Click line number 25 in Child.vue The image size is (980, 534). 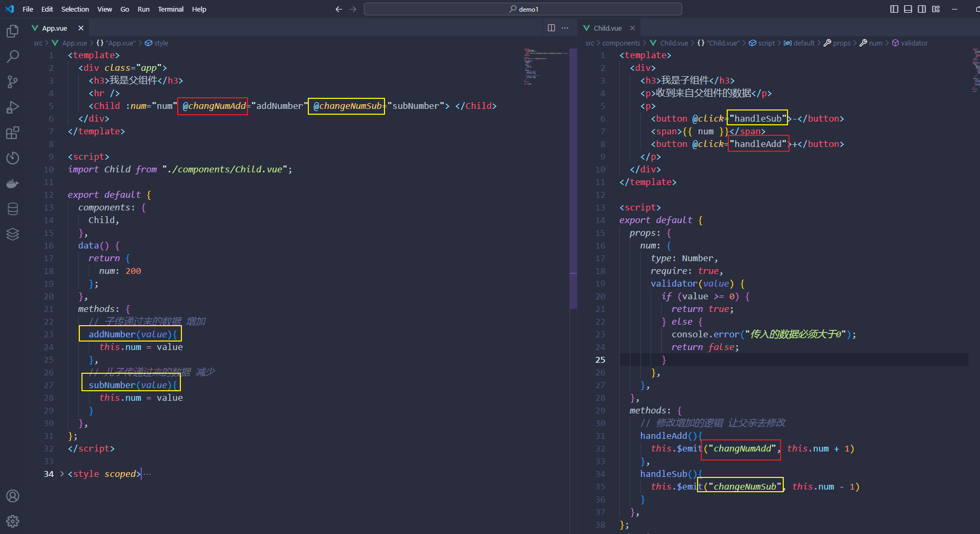click(600, 360)
